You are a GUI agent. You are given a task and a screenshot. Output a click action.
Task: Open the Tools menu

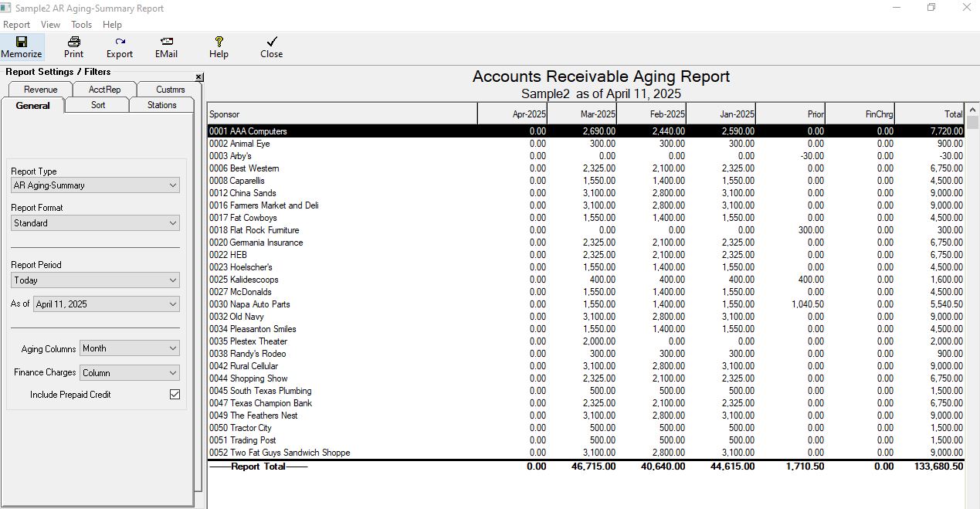(81, 25)
